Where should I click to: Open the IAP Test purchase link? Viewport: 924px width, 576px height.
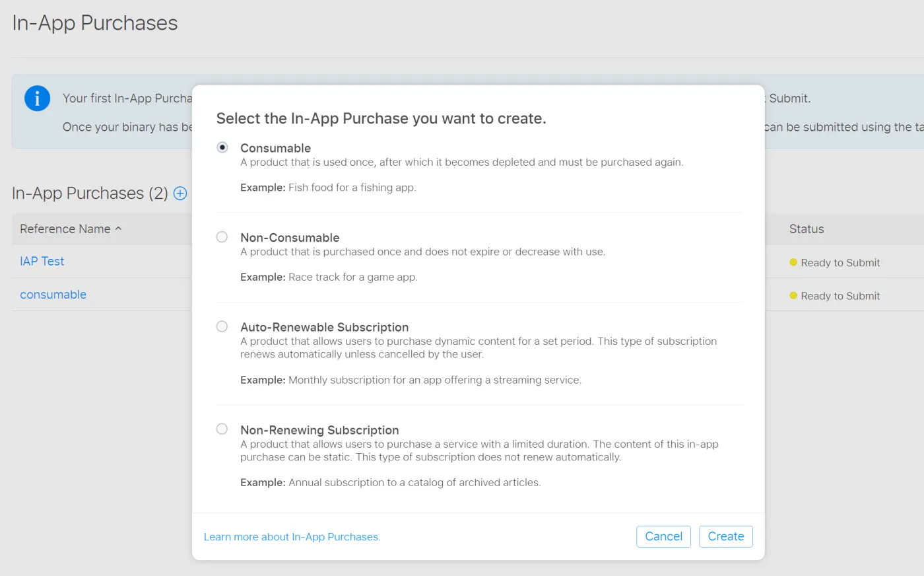tap(42, 262)
